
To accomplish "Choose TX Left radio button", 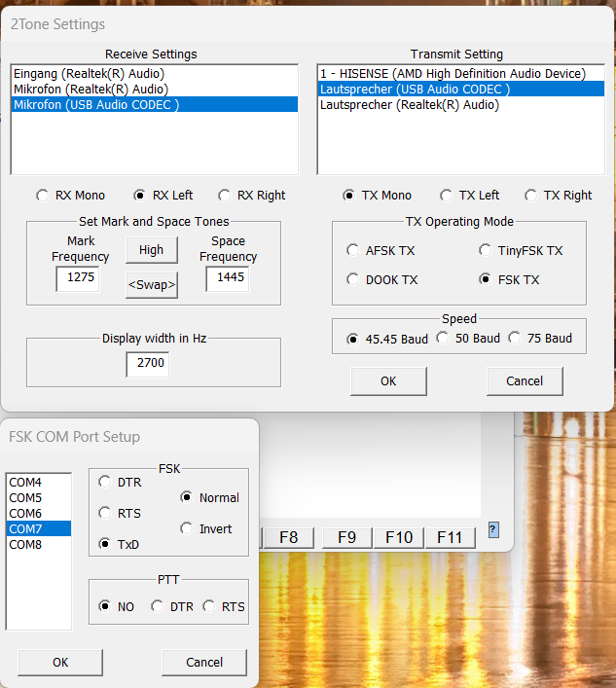I will [x=447, y=196].
